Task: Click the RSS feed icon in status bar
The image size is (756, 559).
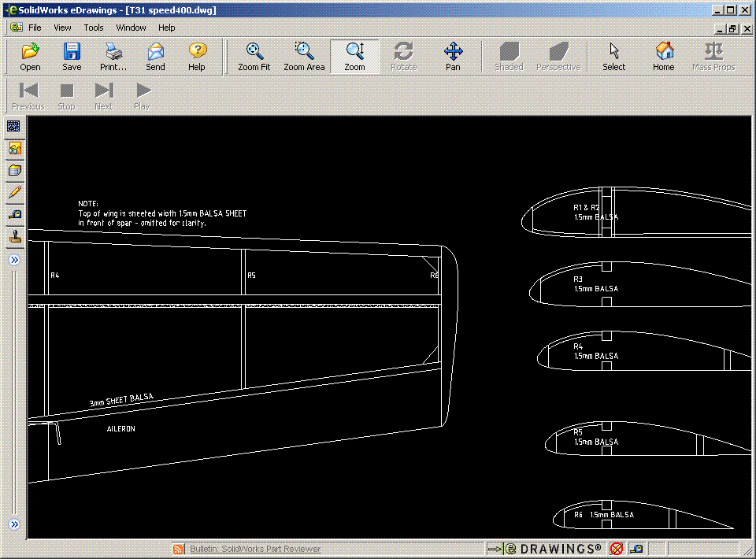Action: pos(179,549)
